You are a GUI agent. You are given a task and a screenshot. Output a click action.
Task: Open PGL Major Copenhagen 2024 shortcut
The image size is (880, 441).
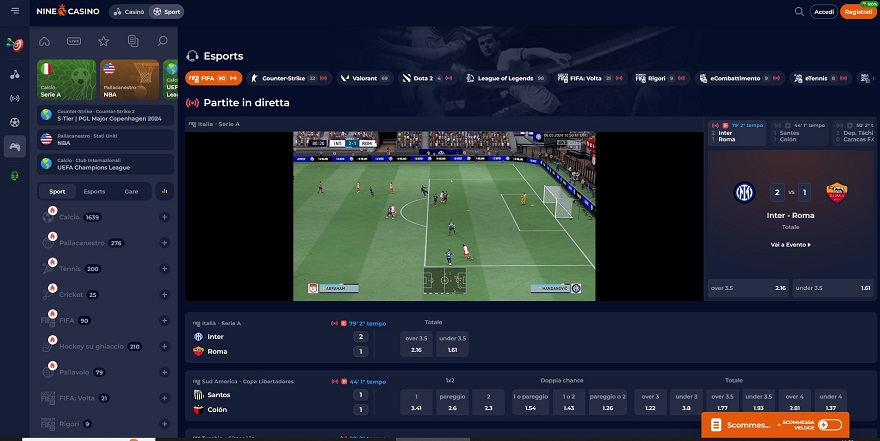tap(106, 116)
